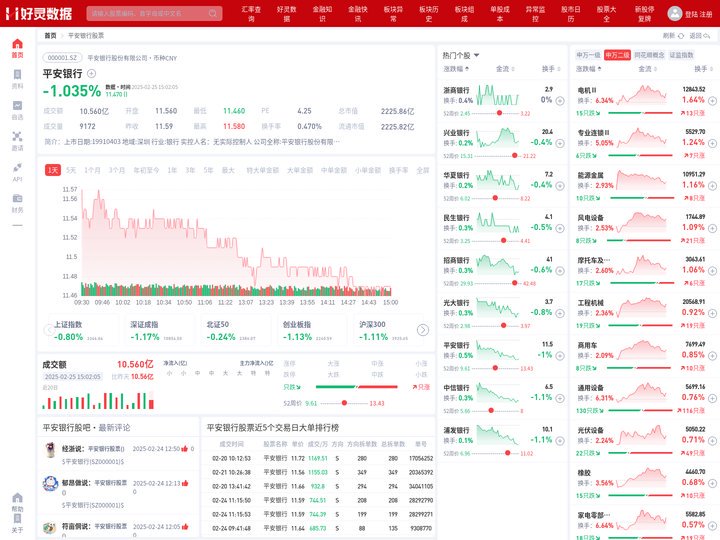Click the 返回 back icon
Screen dimensions: 720x540
click(707, 36)
